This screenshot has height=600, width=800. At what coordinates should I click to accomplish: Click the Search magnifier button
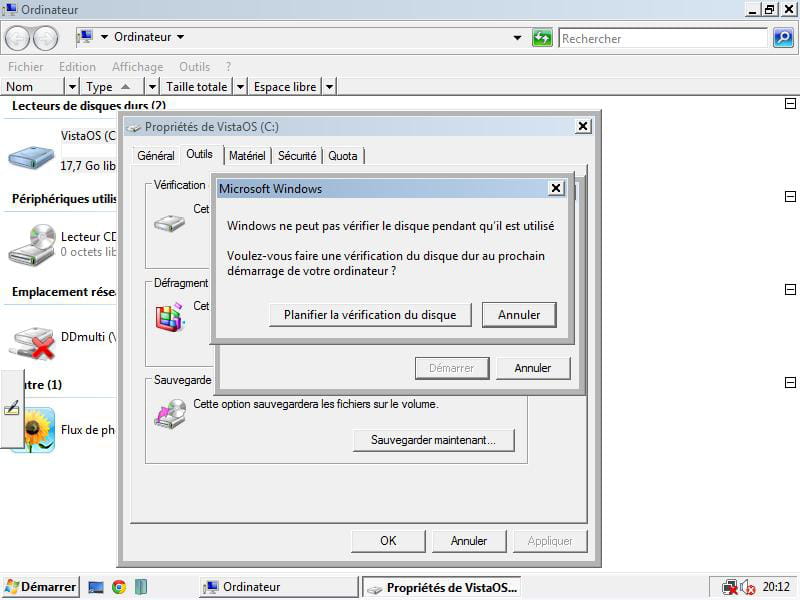pyautogui.click(x=783, y=38)
